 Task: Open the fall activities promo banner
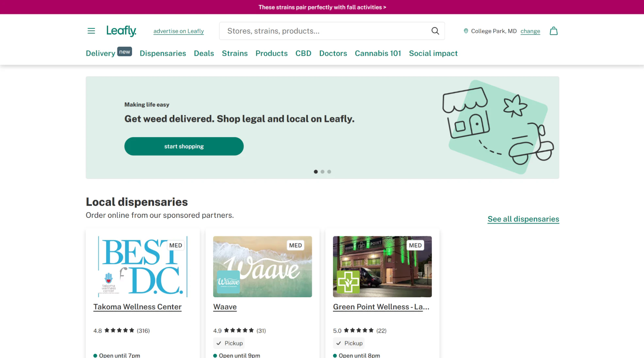(322, 7)
